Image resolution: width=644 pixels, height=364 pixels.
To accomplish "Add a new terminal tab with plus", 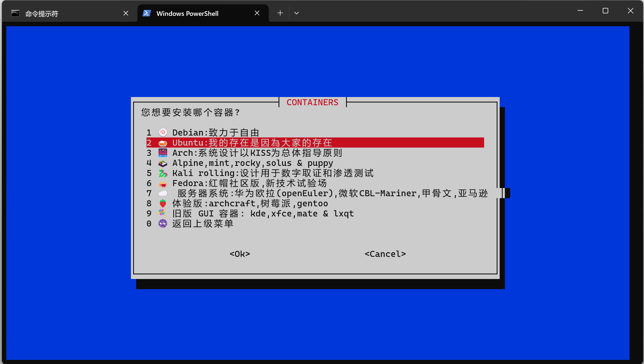I will [x=280, y=13].
